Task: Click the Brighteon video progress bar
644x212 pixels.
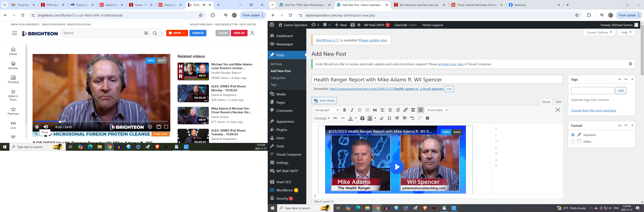Action: click(x=102, y=122)
